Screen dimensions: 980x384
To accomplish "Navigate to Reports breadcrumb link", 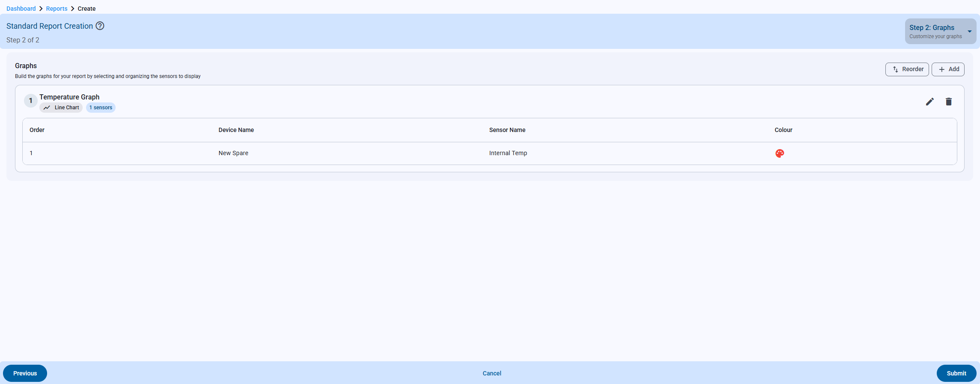I will tap(57, 9).
